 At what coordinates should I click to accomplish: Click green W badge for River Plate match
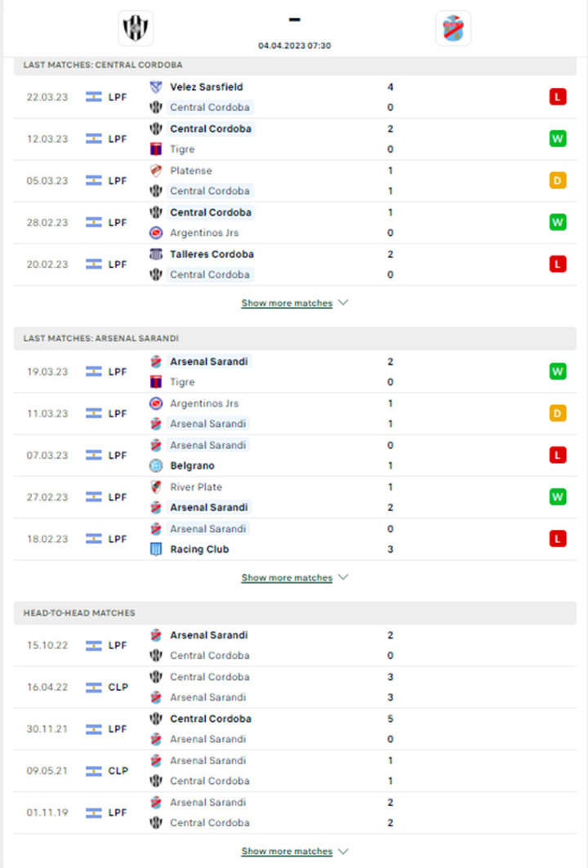(x=558, y=496)
